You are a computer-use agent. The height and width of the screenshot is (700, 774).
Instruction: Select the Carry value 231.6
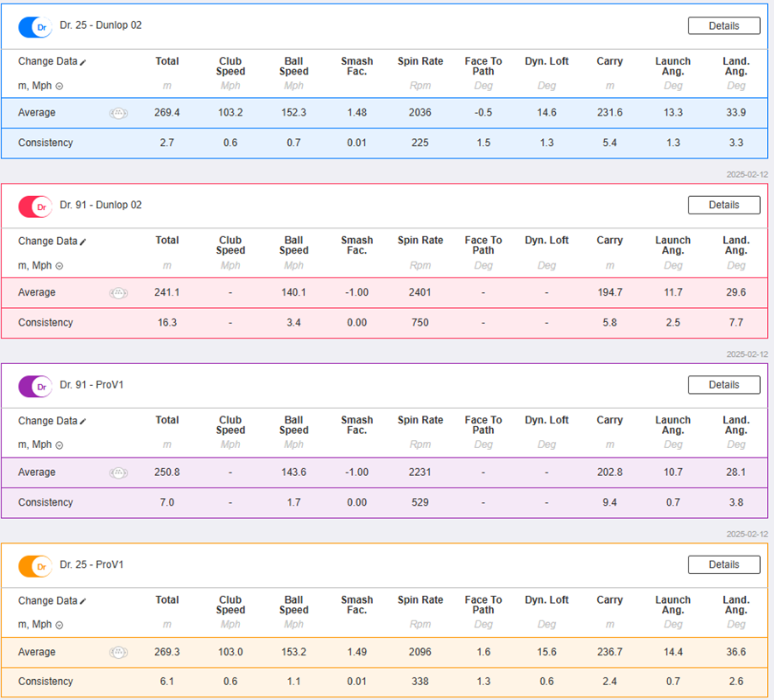(609, 113)
